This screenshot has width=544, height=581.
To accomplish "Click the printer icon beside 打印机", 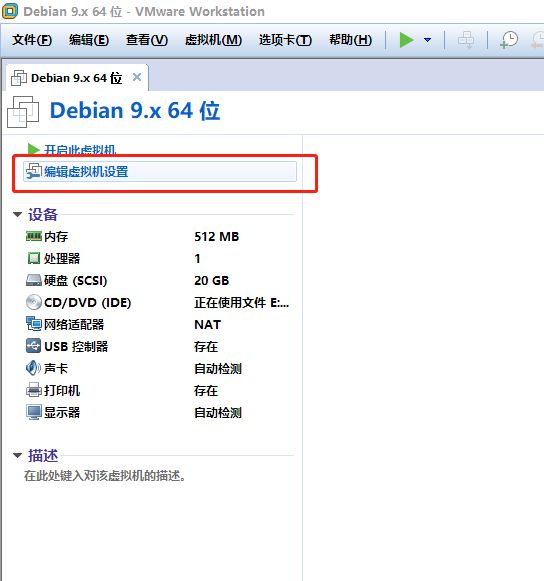I will click(x=34, y=390).
